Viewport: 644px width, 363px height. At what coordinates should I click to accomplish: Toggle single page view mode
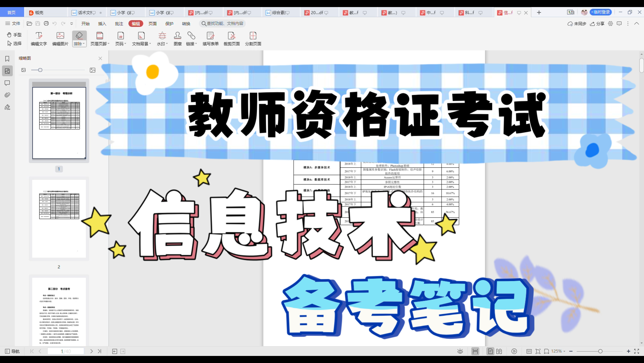(x=490, y=351)
